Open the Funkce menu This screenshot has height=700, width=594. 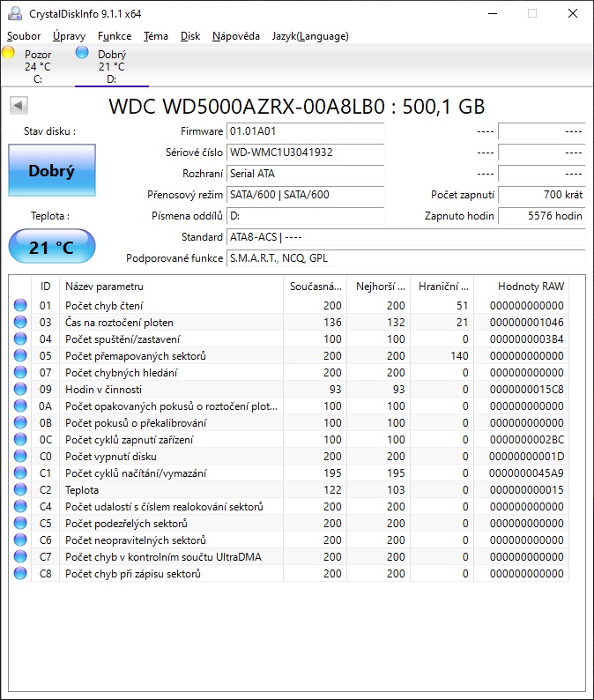tap(115, 36)
